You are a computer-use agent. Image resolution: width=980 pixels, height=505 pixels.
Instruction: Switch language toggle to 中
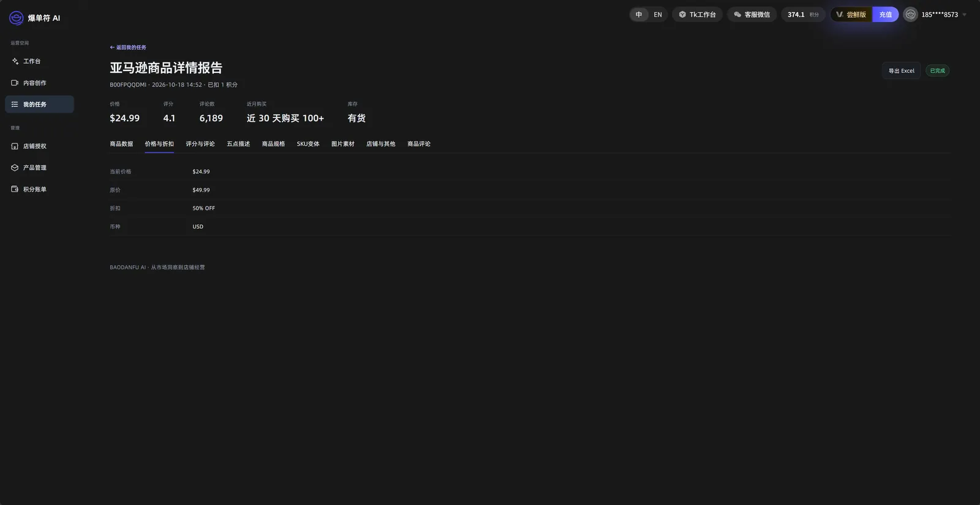639,15
